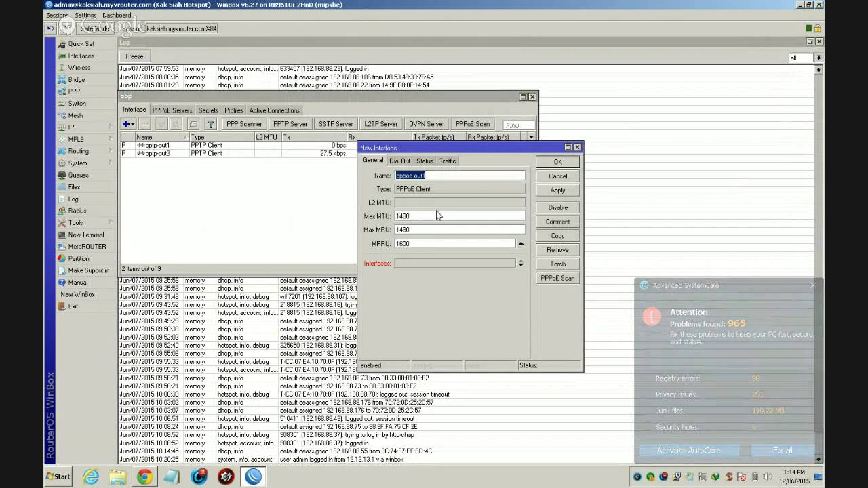The image size is (868, 488).
Task: Switch to the Traffic tab
Action: coord(448,161)
